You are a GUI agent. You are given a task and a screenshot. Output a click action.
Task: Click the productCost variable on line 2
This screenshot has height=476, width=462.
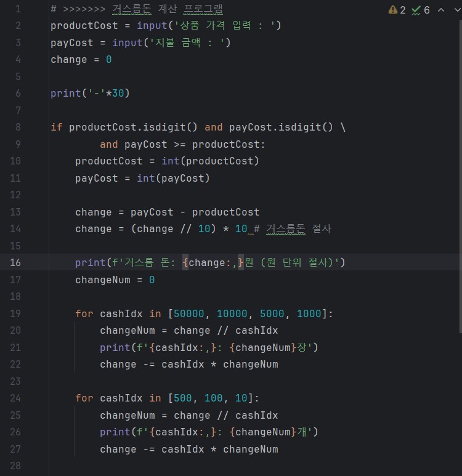coord(84,25)
